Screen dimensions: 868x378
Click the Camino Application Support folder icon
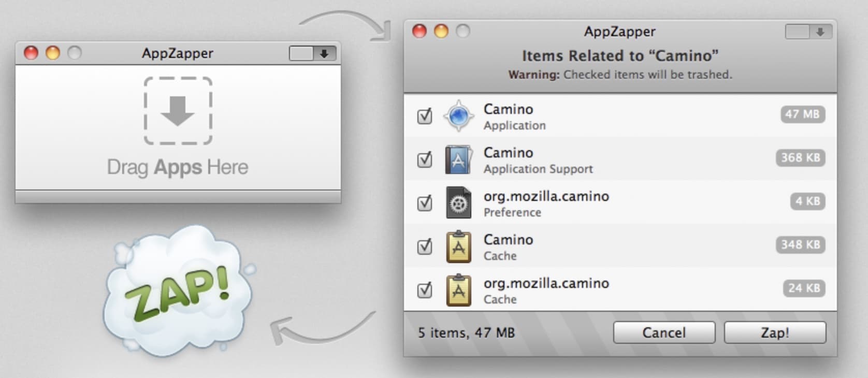pos(458,159)
